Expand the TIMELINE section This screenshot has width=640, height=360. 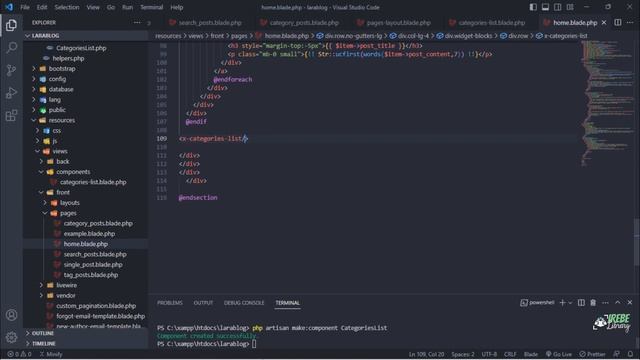pyautogui.click(x=86, y=344)
